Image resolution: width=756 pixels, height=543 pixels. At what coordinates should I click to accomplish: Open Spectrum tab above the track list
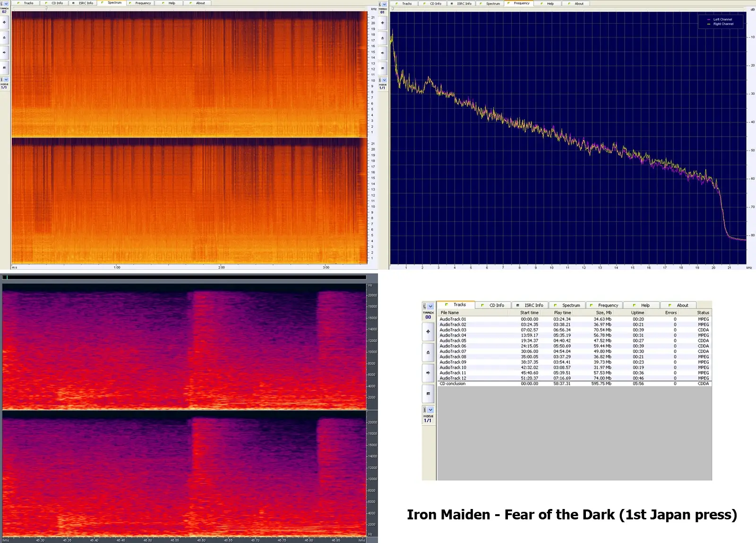567,305
